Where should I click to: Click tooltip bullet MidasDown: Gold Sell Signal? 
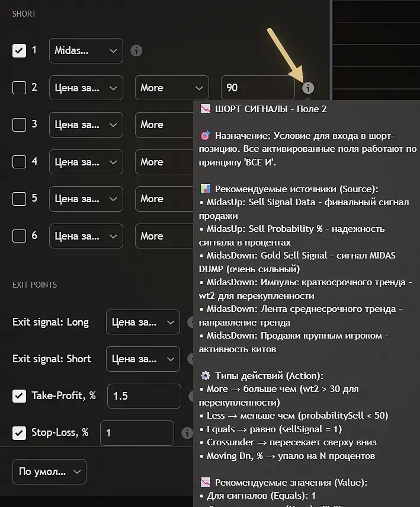267,256
